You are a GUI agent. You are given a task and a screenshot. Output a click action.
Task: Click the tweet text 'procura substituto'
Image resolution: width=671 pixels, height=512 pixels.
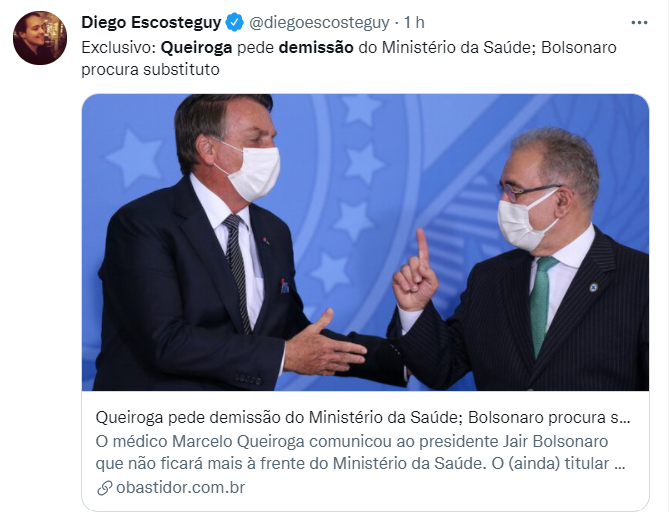(150, 69)
